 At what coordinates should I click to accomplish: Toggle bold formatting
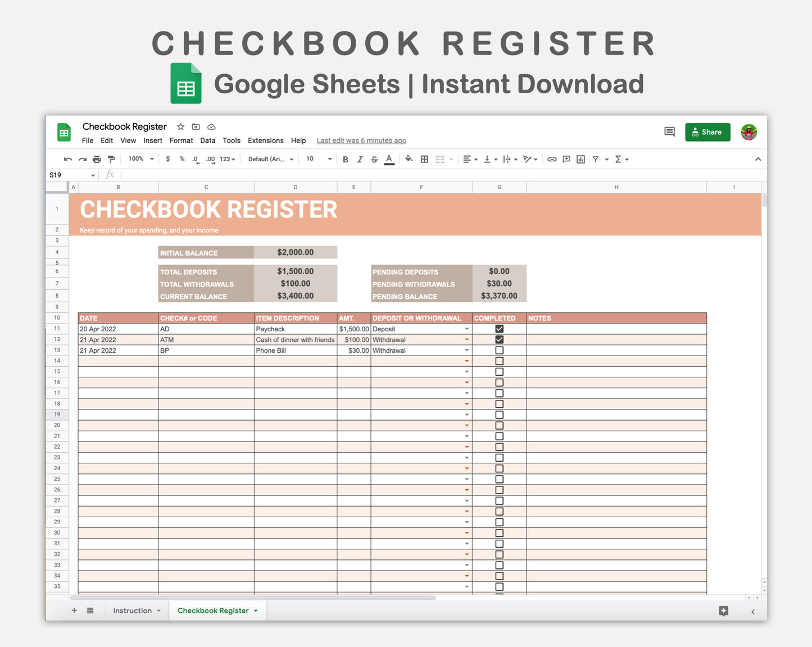pyautogui.click(x=346, y=160)
